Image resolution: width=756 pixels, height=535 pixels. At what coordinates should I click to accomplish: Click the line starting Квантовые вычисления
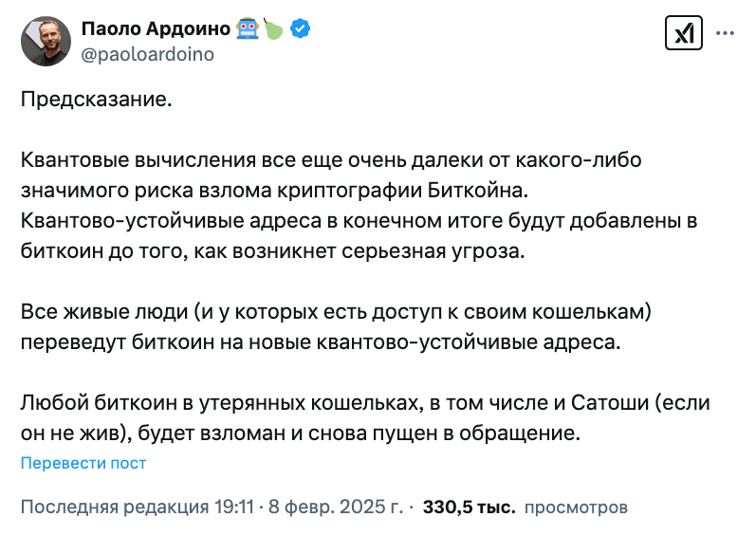coord(331,160)
